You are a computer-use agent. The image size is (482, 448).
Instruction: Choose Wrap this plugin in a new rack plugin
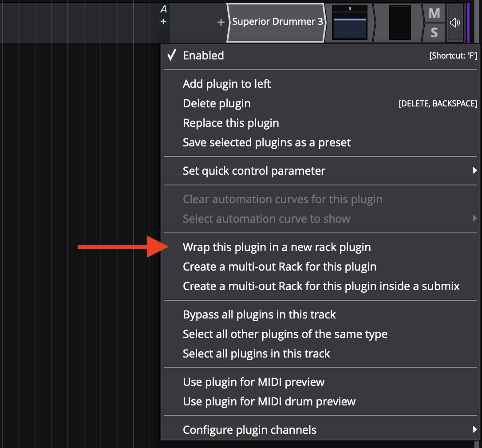click(x=277, y=247)
